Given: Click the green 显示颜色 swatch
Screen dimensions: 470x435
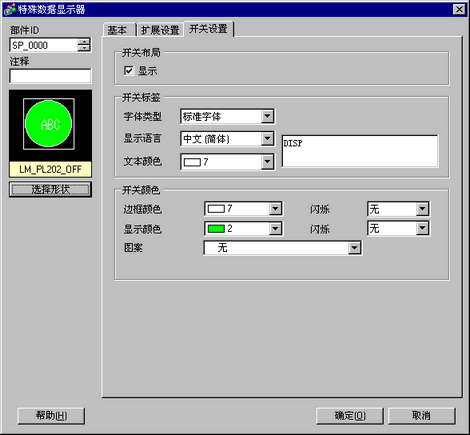Looking at the screenshot, I should [x=216, y=229].
